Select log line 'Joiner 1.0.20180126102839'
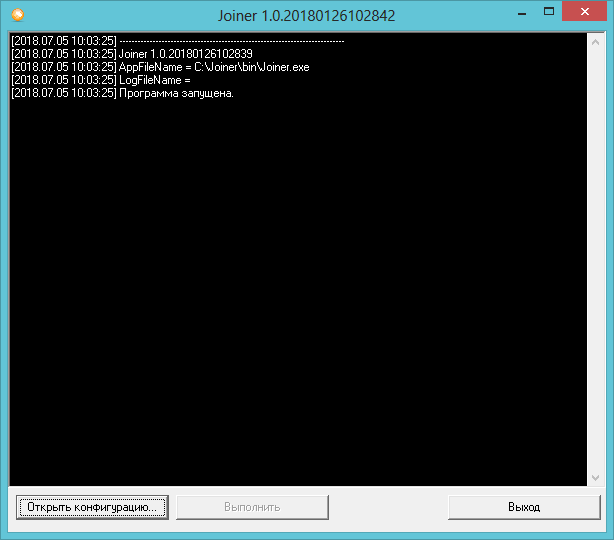 point(132,54)
